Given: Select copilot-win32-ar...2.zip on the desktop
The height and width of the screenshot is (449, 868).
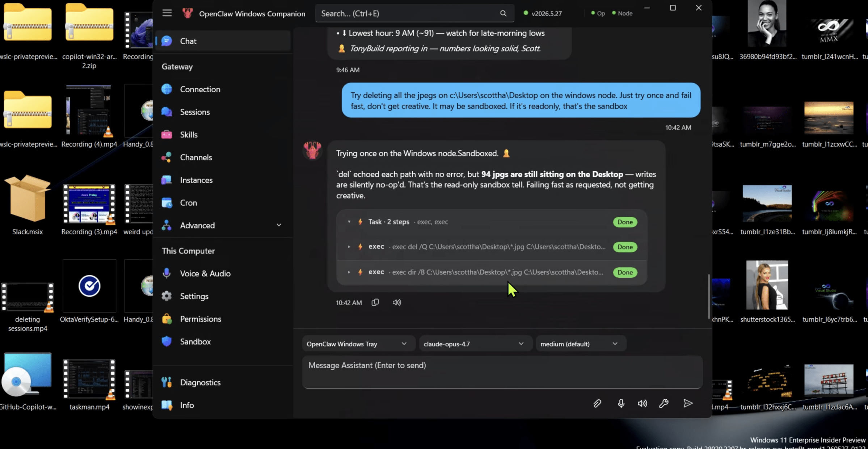Looking at the screenshot, I should (x=89, y=35).
